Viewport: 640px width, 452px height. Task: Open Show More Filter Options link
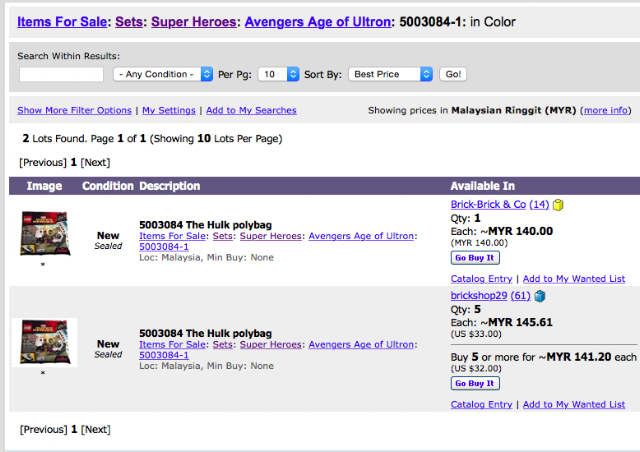pyautogui.click(x=74, y=110)
